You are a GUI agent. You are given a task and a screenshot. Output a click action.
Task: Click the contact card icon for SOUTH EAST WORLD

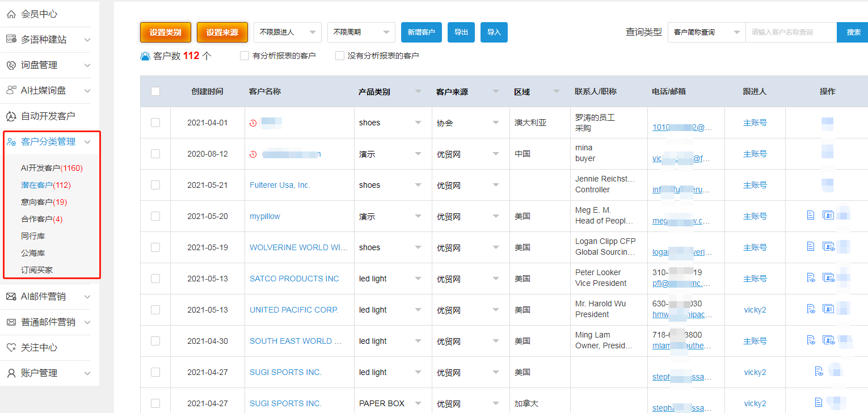click(x=828, y=340)
